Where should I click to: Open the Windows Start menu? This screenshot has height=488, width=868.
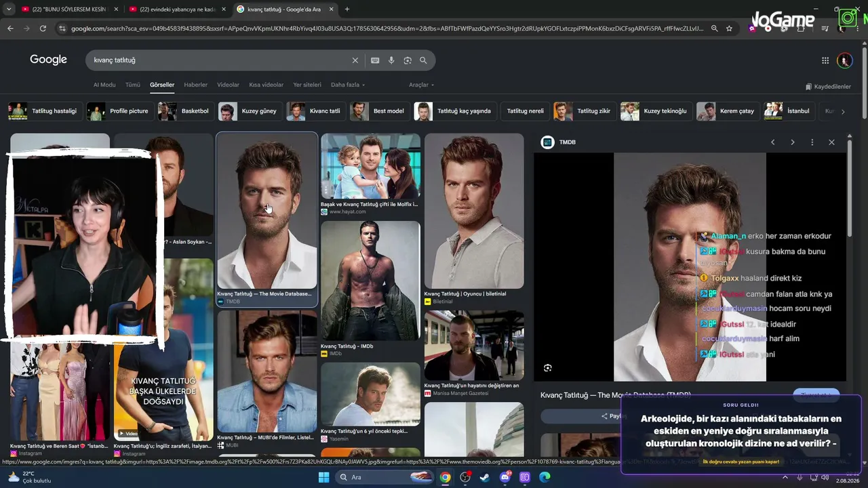click(323, 477)
